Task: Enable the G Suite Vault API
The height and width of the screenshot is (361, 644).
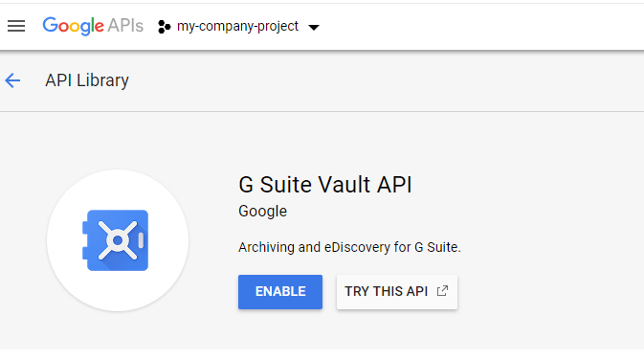Action: pyautogui.click(x=280, y=292)
